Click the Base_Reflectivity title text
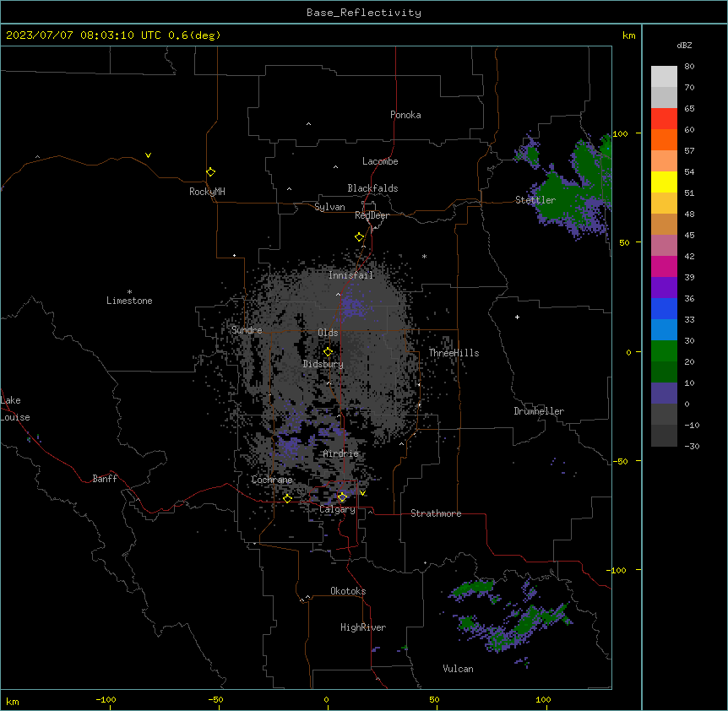This screenshot has width=728, height=711. pyautogui.click(x=364, y=13)
